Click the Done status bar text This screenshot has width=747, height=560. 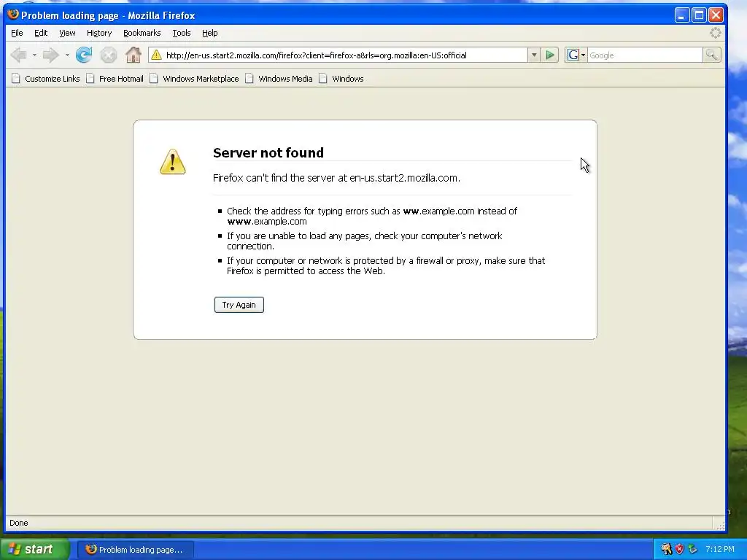pos(18,523)
